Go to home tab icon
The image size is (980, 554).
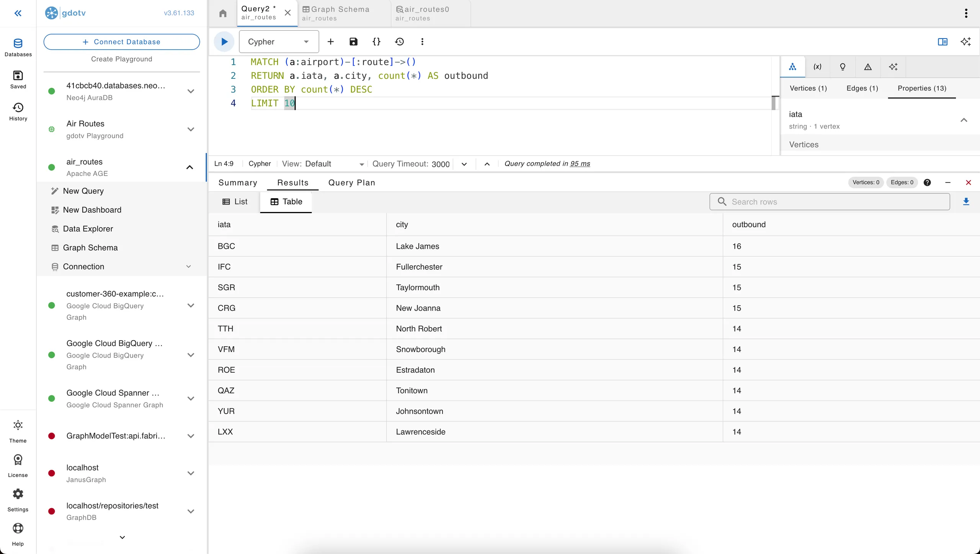[223, 14]
